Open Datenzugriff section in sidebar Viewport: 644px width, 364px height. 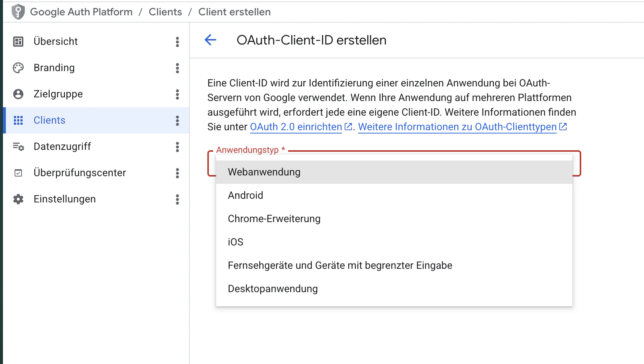point(96,147)
